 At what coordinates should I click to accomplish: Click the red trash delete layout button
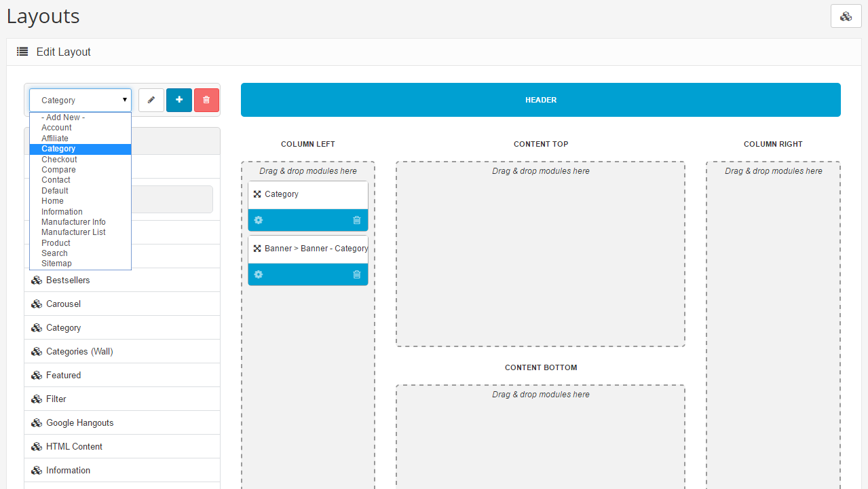pyautogui.click(x=206, y=100)
